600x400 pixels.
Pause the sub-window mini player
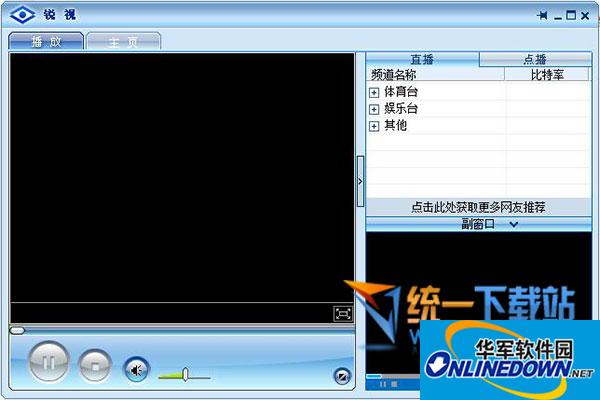[383, 384]
